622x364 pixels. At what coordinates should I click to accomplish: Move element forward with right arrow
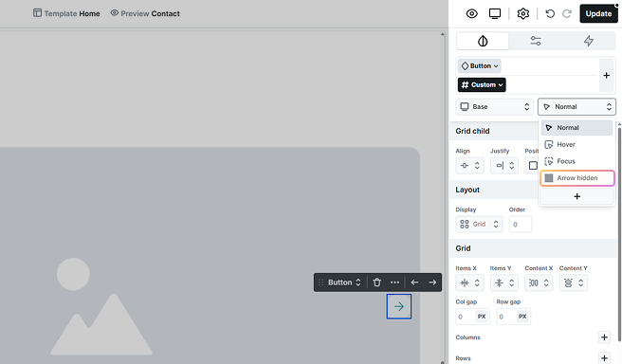[432, 282]
